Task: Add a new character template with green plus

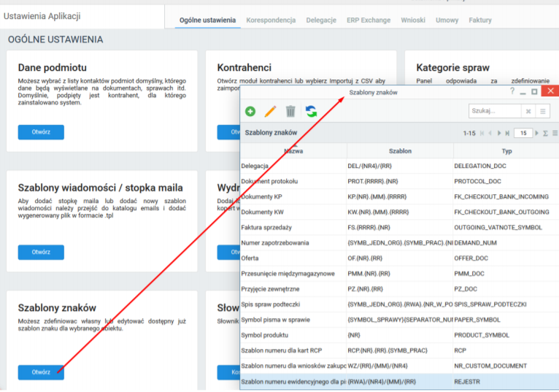Action: (250, 111)
